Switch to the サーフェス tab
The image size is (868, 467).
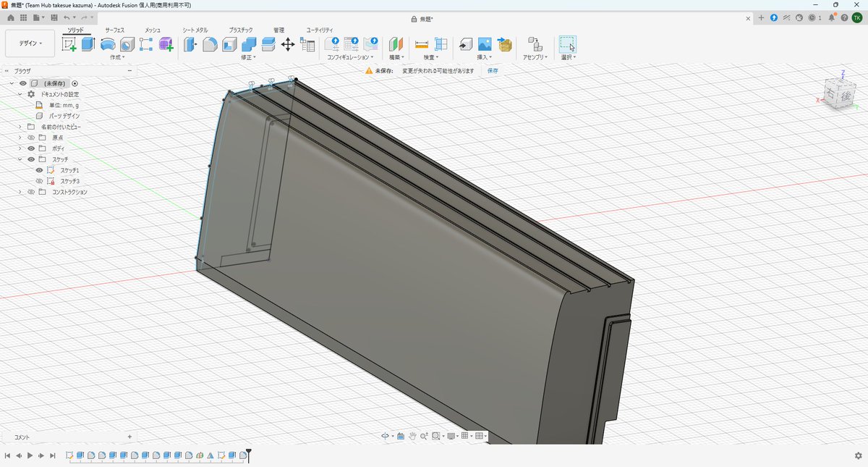click(x=115, y=30)
